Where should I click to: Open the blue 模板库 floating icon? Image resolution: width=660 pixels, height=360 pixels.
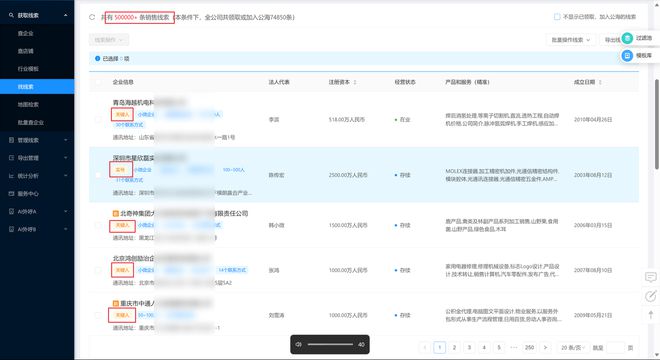pos(627,56)
